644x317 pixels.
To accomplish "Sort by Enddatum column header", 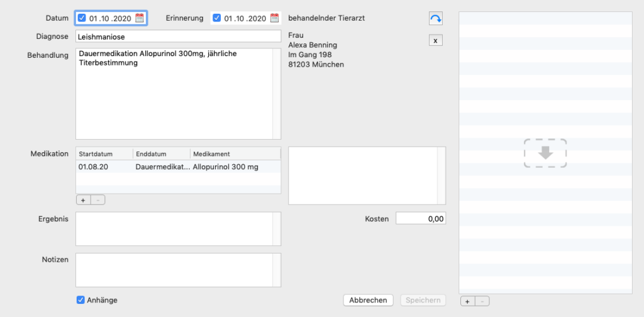I will point(162,154).
